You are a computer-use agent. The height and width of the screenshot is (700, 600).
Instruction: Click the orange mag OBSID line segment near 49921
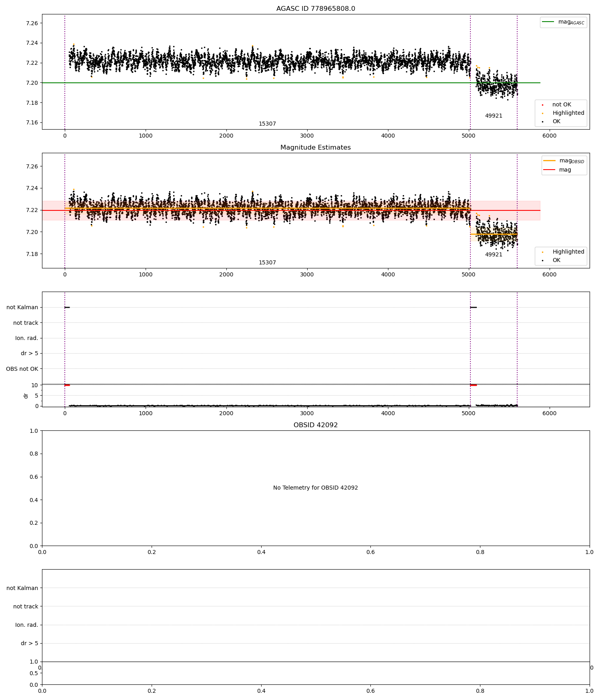(494, 234)
